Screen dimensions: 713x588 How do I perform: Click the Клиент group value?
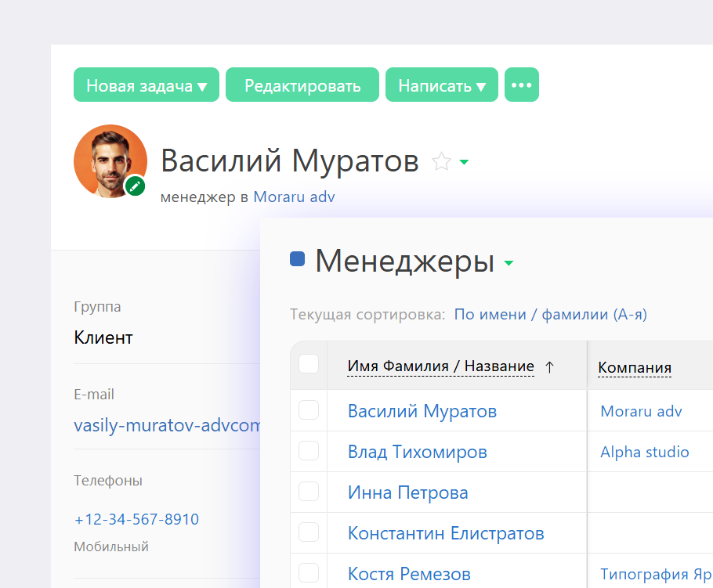(103, 338)
